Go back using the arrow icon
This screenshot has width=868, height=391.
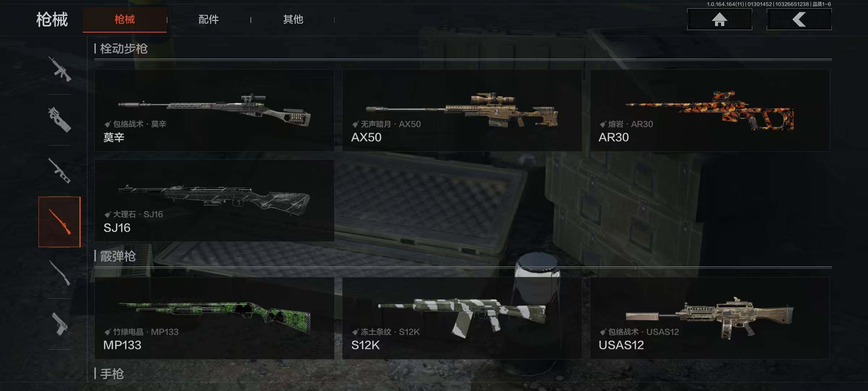coord(799,19)
